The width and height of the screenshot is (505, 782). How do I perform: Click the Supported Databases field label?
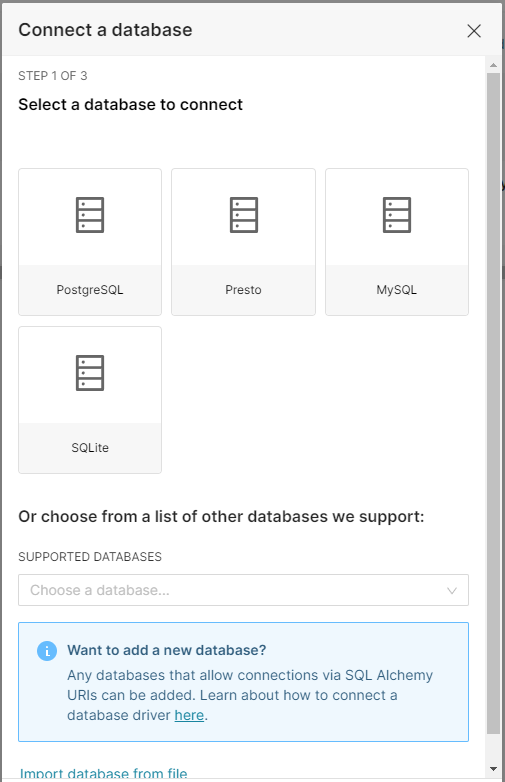tap(90, 557)
